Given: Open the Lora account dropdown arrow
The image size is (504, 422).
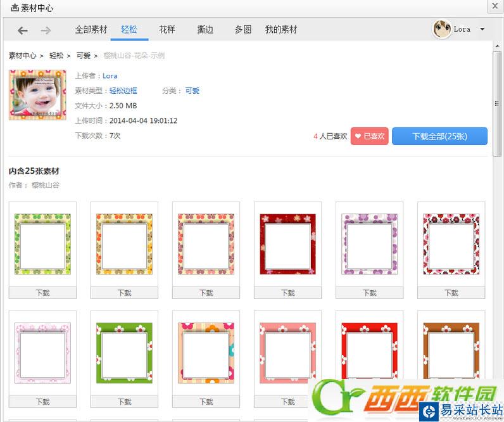Looking at the screenshot, I should coord(482,29).
